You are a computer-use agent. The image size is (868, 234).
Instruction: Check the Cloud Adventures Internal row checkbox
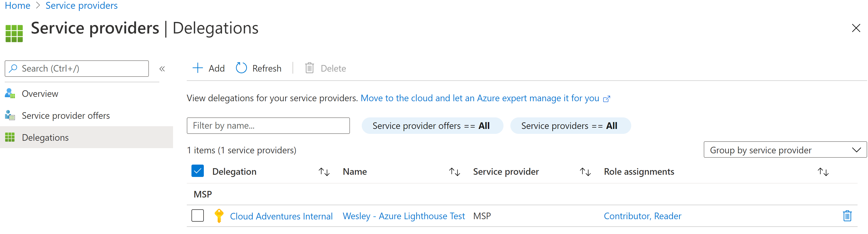click(x=197, y=215)
